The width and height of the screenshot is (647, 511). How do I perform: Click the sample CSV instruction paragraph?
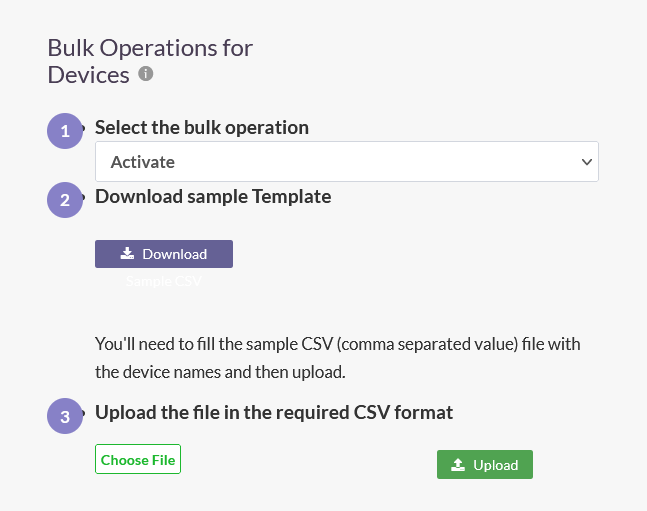click(x=338, y=358)
